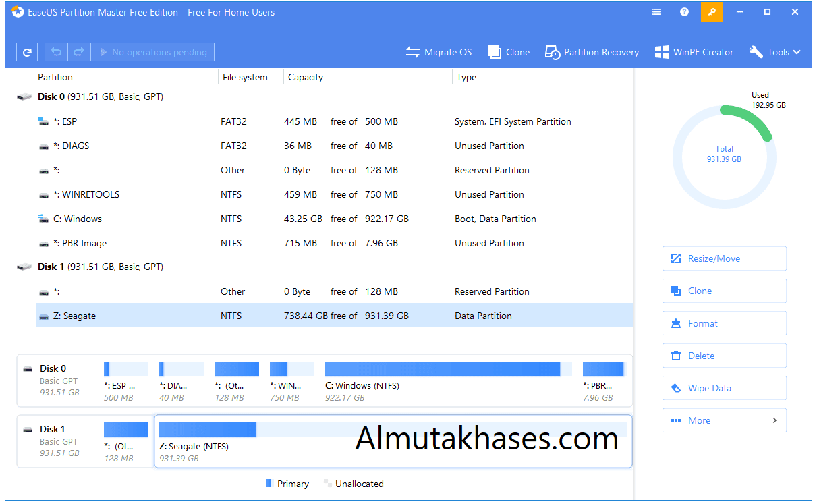Click the Delete trash icon

coord(676,356)
